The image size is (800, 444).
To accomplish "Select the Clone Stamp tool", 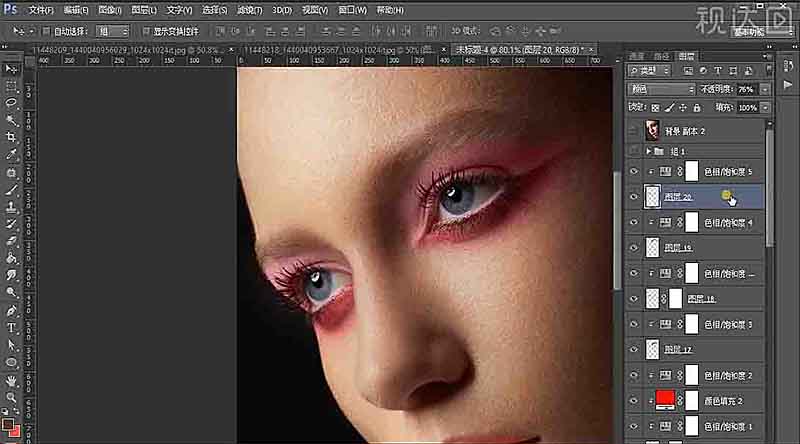I will coord(11,207).
